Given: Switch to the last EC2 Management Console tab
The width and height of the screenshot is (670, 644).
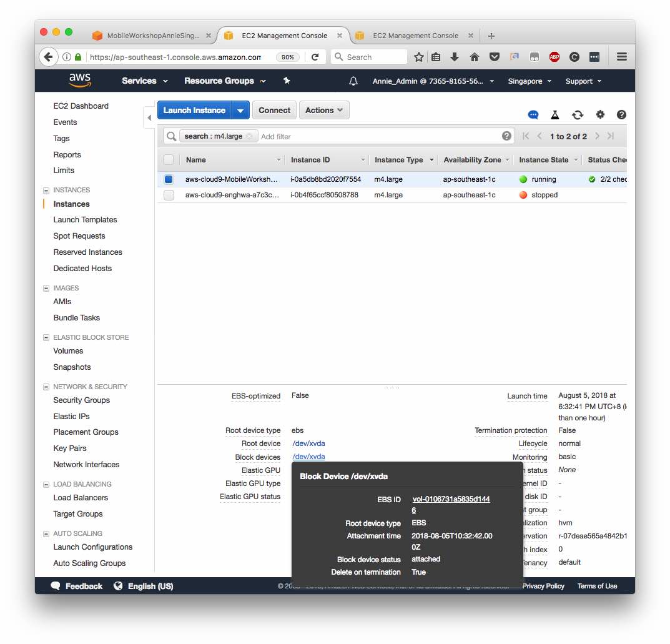Looking at the screenshot, I should pos(415,36).
